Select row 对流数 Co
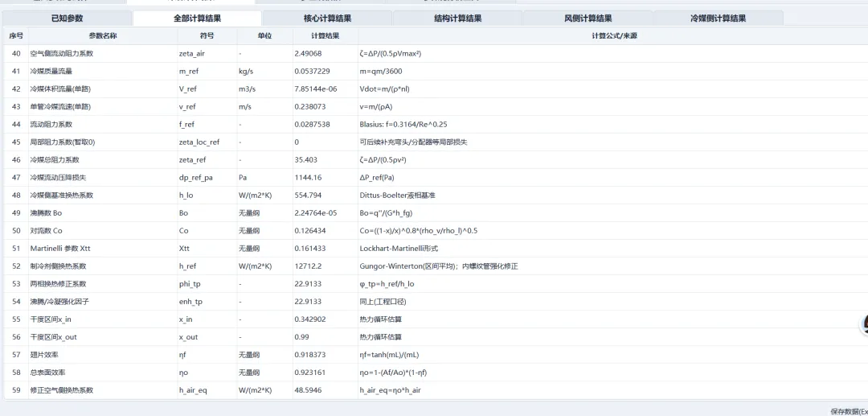Viewport: 868px width, 416px height. (435, 231)
